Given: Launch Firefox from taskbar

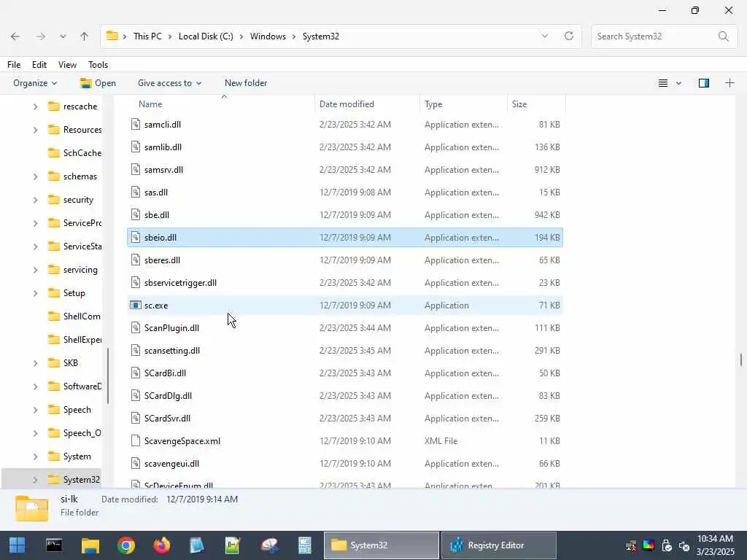Looking at the screenshot, I should point(162,545).
